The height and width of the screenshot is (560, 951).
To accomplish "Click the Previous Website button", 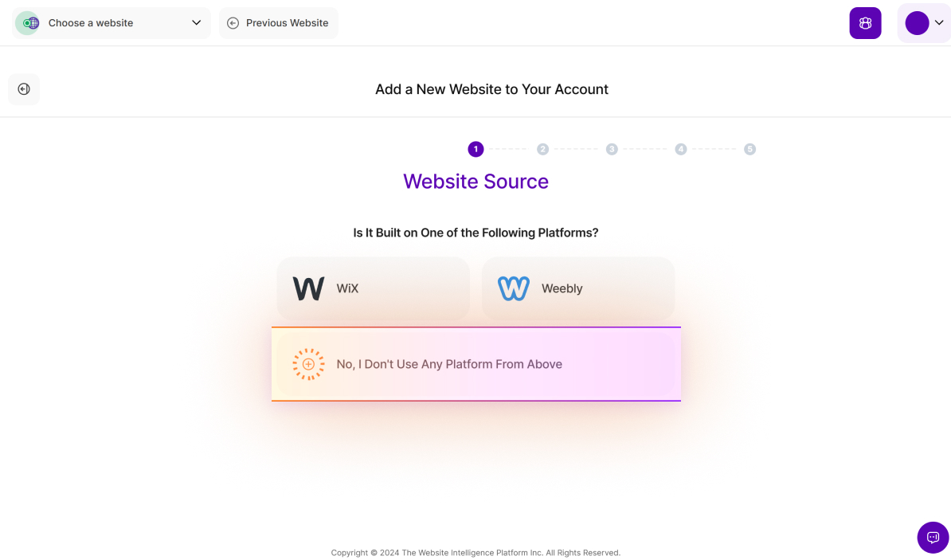I will coord(279,23).
